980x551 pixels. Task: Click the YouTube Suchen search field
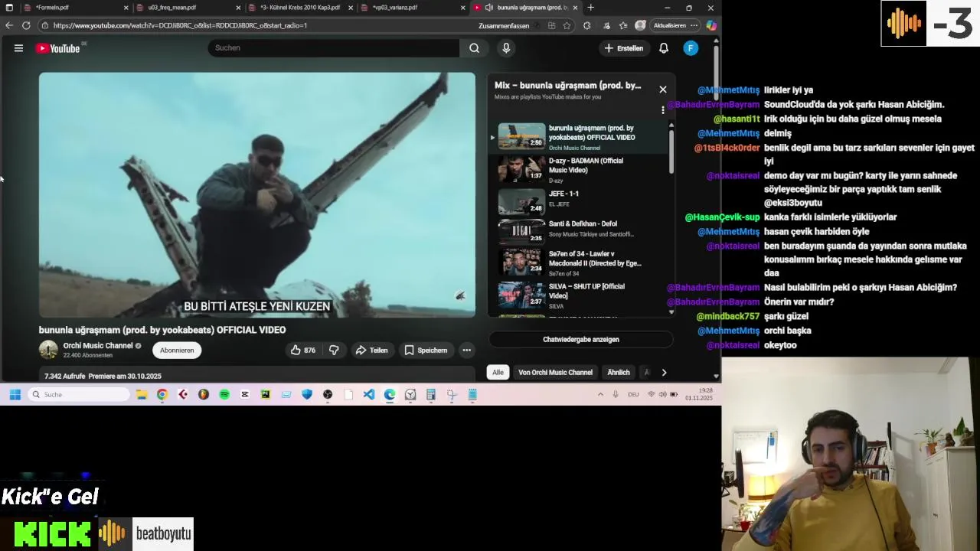click(x=334, y=48)
